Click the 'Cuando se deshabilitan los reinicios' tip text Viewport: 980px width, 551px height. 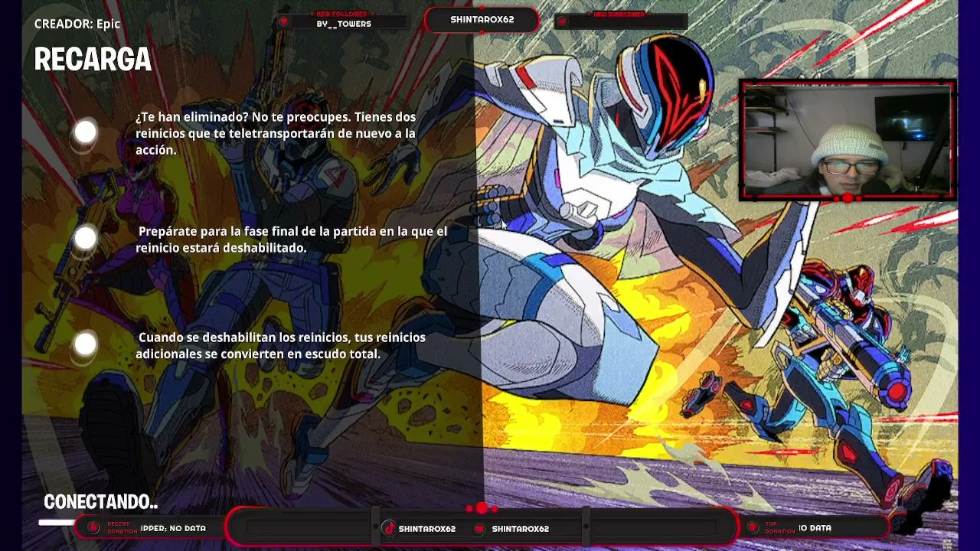(x=280, y=345)
